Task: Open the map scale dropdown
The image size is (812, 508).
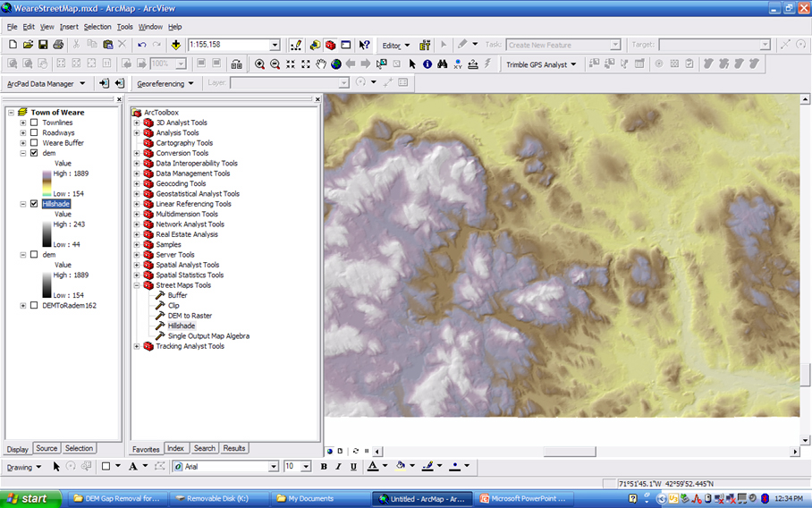Action: coord(275,45)
